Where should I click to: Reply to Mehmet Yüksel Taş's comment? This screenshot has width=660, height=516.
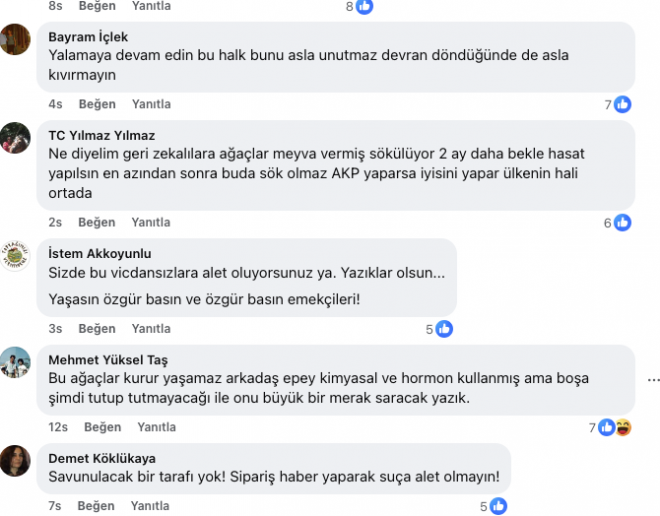pyautogui.click(x=157, y=428)
